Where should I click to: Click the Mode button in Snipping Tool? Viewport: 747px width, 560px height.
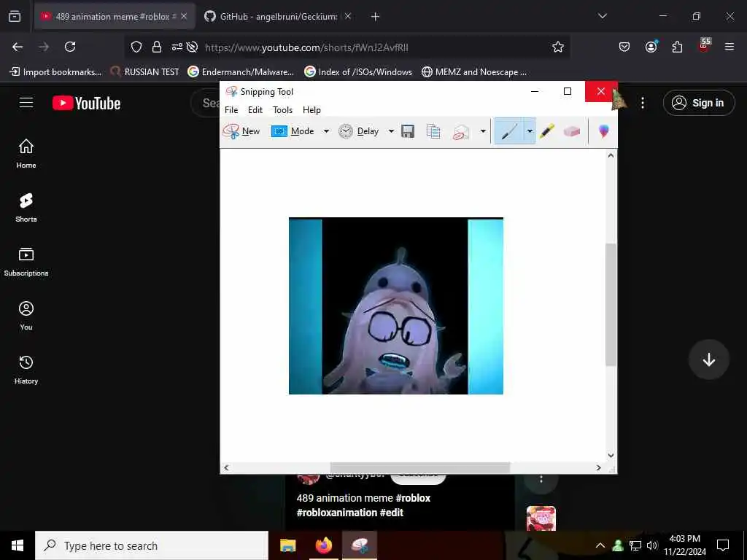click(x=293, y=131)
